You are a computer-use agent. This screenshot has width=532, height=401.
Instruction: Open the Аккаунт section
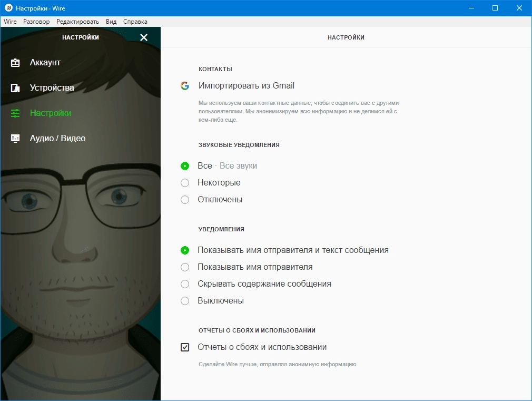(45, 63)
